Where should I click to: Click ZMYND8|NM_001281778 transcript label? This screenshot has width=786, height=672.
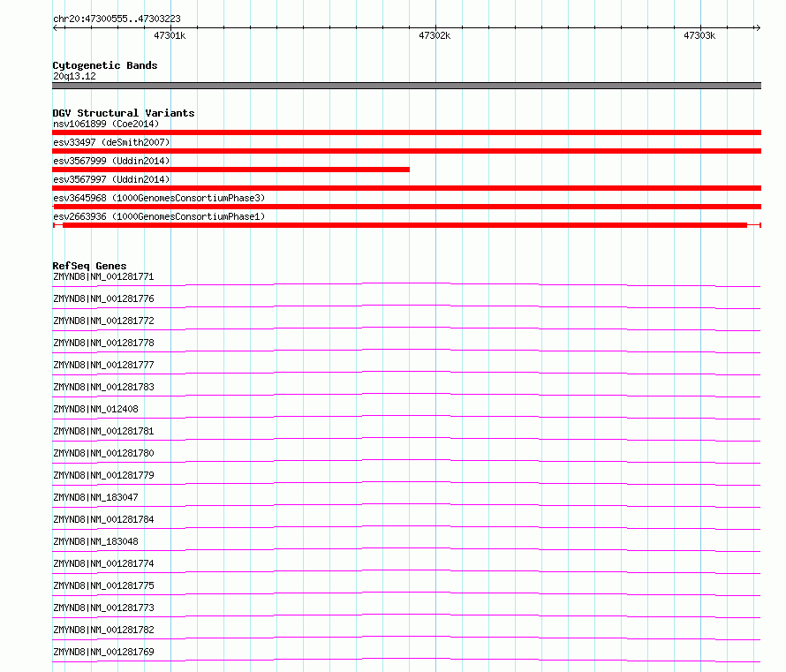[103, 343]
